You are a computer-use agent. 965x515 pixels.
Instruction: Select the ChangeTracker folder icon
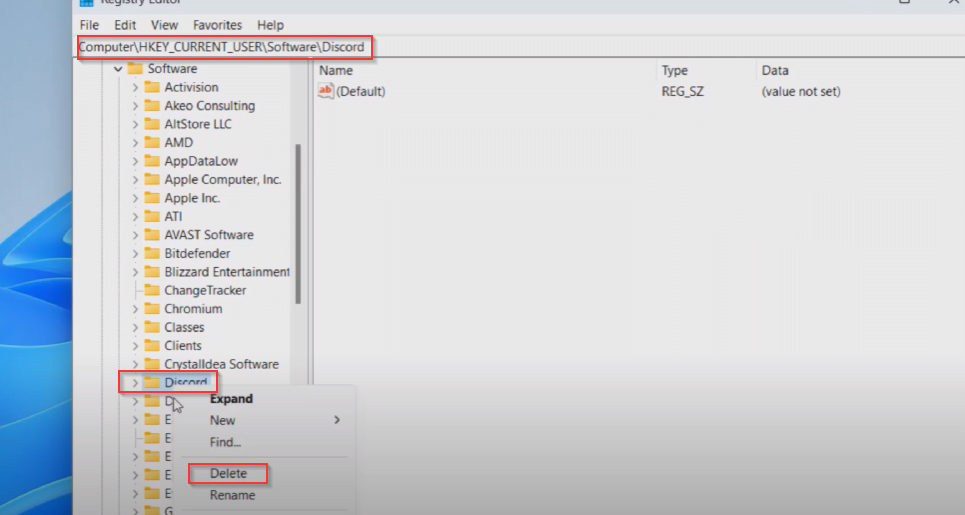tap(152, 290)
